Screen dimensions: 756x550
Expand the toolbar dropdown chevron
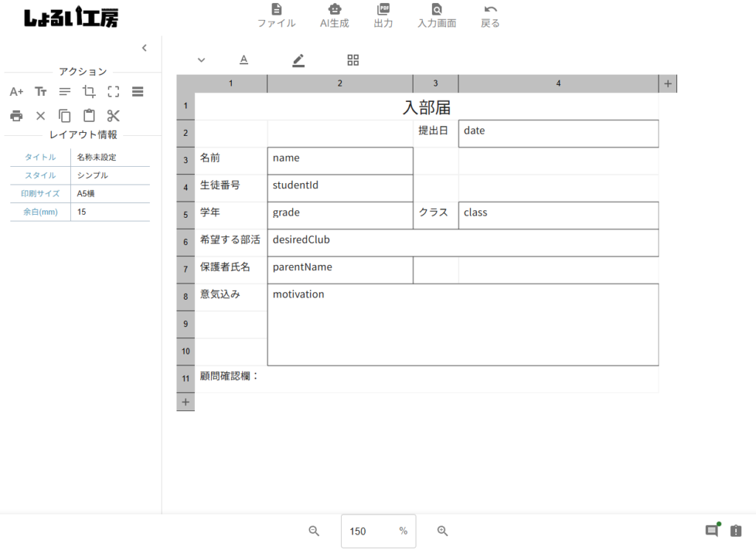pos(202,61)
